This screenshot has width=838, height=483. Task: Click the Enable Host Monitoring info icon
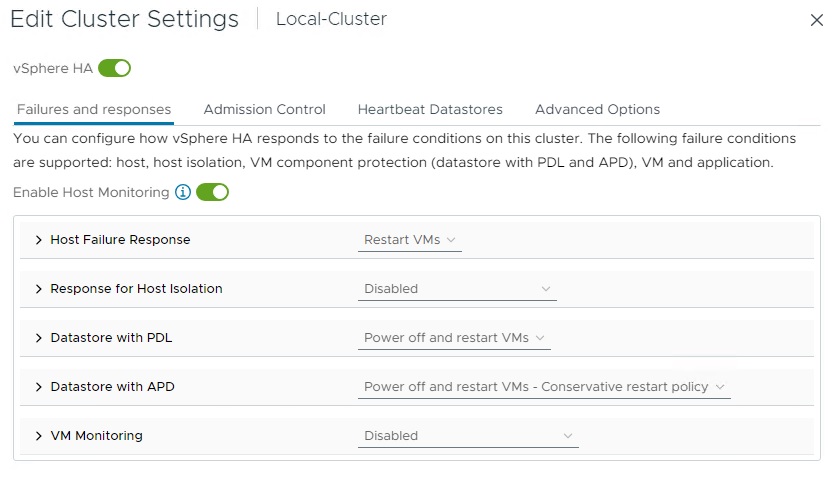(183, 192)
